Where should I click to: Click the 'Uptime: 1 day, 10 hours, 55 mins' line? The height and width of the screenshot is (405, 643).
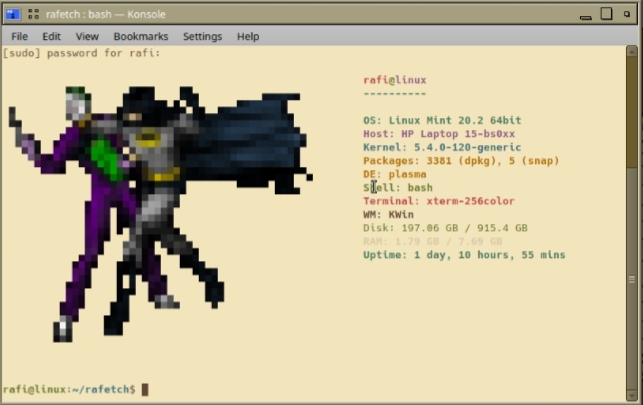(x=464, y=255)
